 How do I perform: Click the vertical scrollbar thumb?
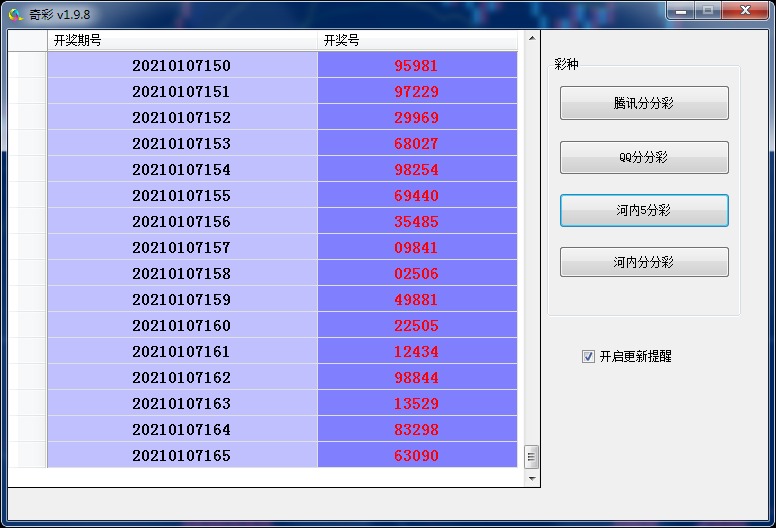point(531,456)
